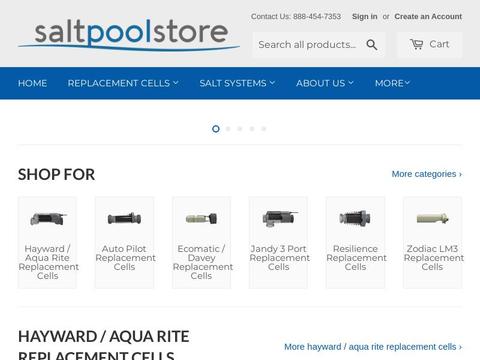The height and width of the screenshot is (360, 480).
Task: Open More categories link
Action: point(427,174)
